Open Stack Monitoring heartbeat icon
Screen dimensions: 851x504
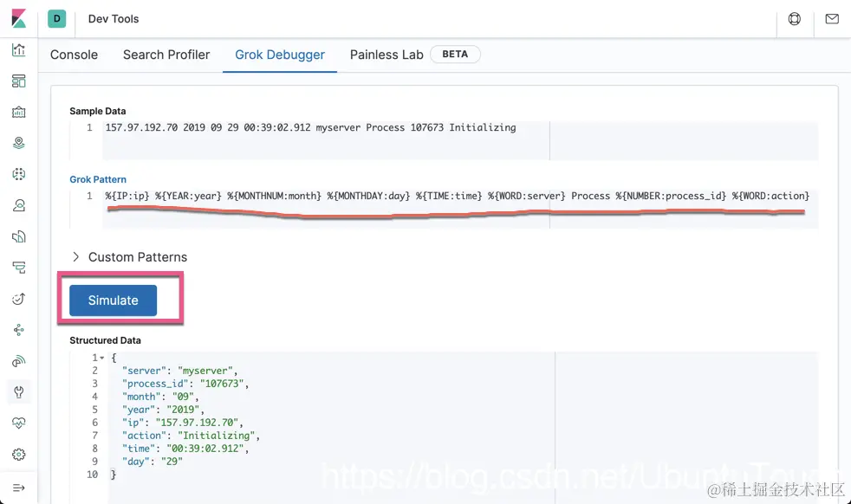(x=18, y=423)
